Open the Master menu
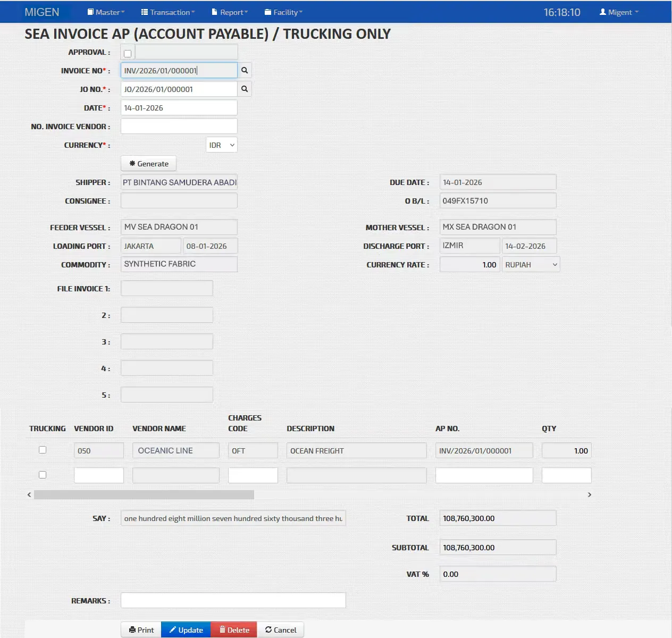 coord(106,12)
